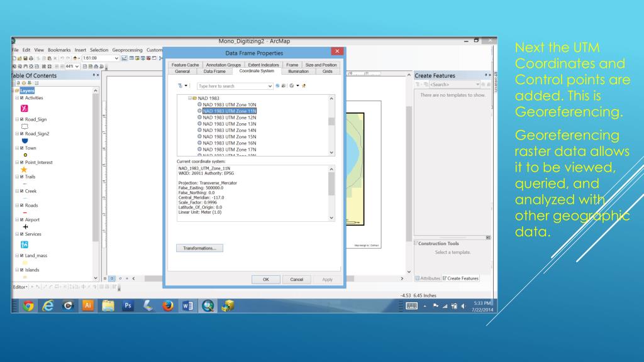The height and width of the screenshot is (362, 644).
Task: Open the Geoprocessing menu
Action: coord(127,50)
